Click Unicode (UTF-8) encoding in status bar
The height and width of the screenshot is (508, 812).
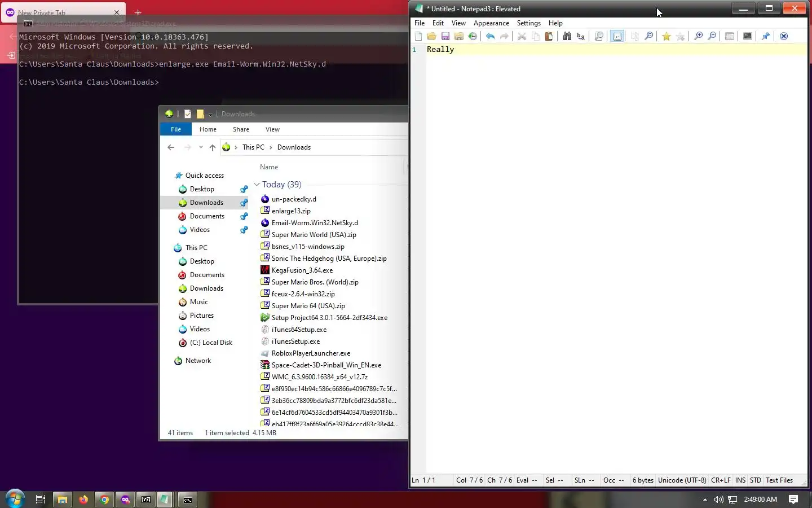pos(682,480)
